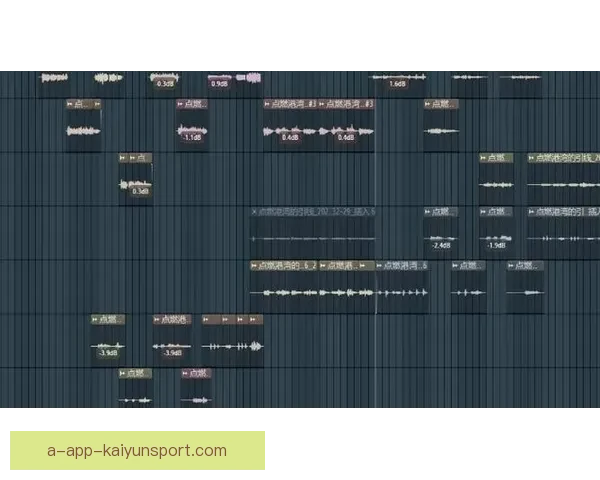Screen dimensions: 600x480
Task: Open the a-app-kaiyunsport.com link
Action: (x=137, y=450)
